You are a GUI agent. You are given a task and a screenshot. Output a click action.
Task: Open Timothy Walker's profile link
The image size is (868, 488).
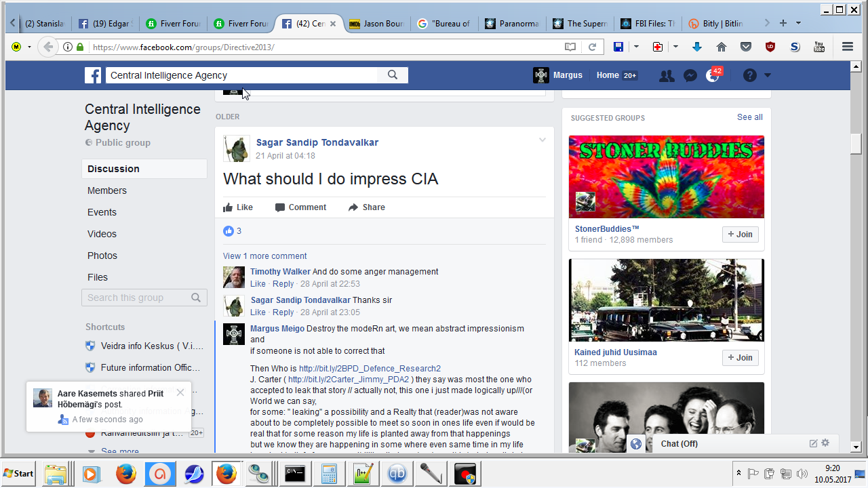[x=280, y=272]
